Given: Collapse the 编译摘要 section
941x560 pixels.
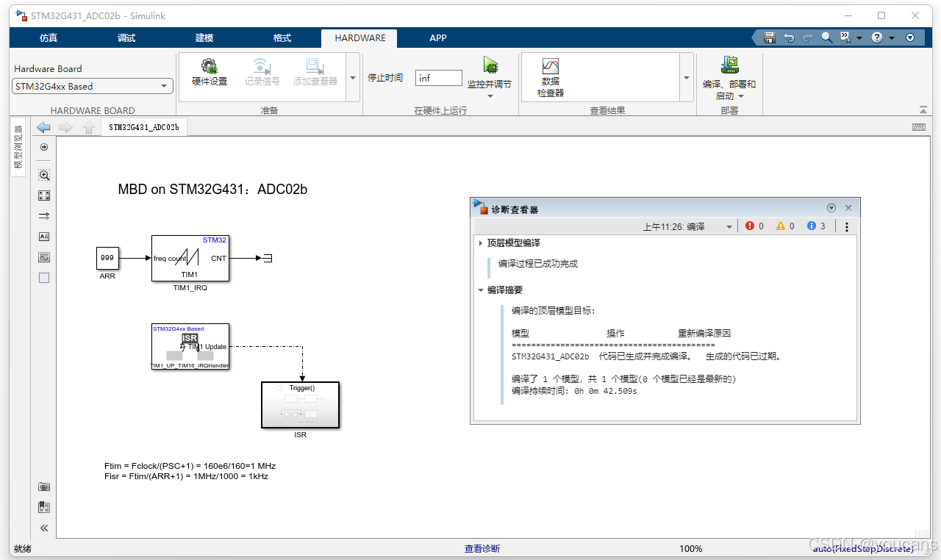Looking at the screenshot, I should [x=481, y=290].
